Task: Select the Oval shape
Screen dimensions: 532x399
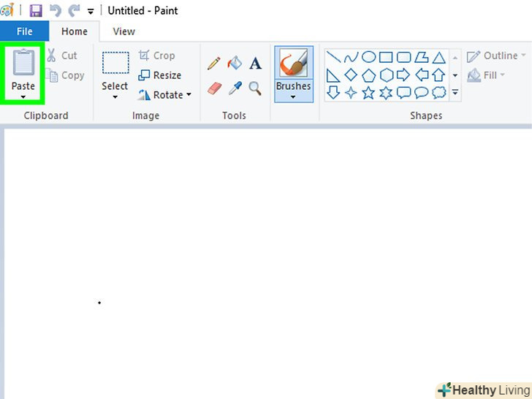Action: click(368, 57)
